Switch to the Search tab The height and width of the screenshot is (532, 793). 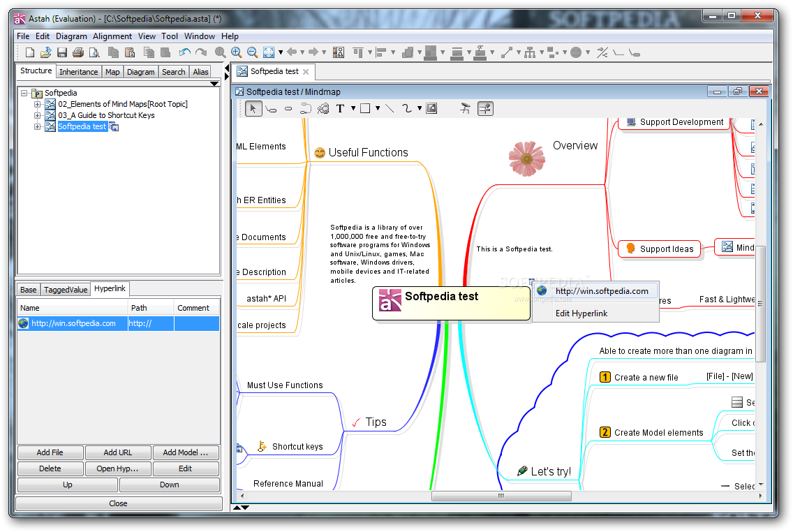pos(173,72)
